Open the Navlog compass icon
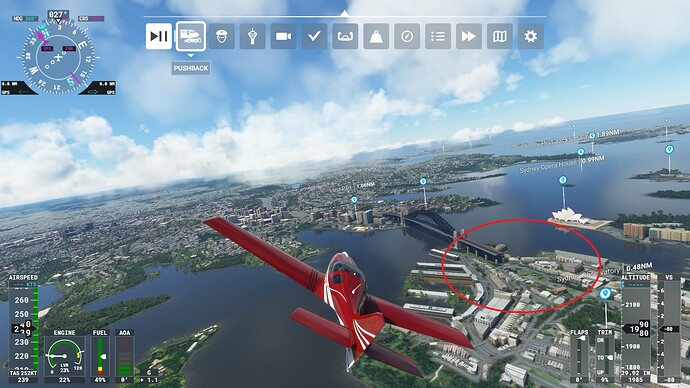Screen dimensions: 690x388 pos(407,36)
